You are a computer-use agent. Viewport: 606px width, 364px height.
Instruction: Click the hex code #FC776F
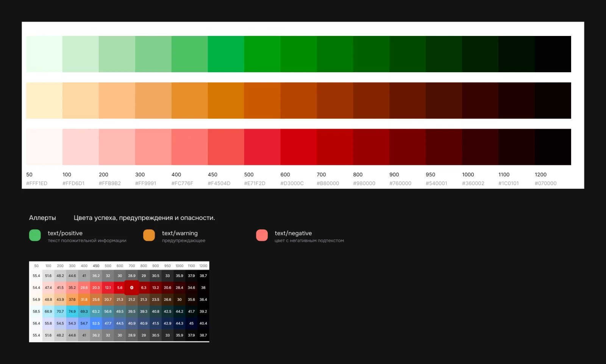pyautogui.click(x=182, y=184)
